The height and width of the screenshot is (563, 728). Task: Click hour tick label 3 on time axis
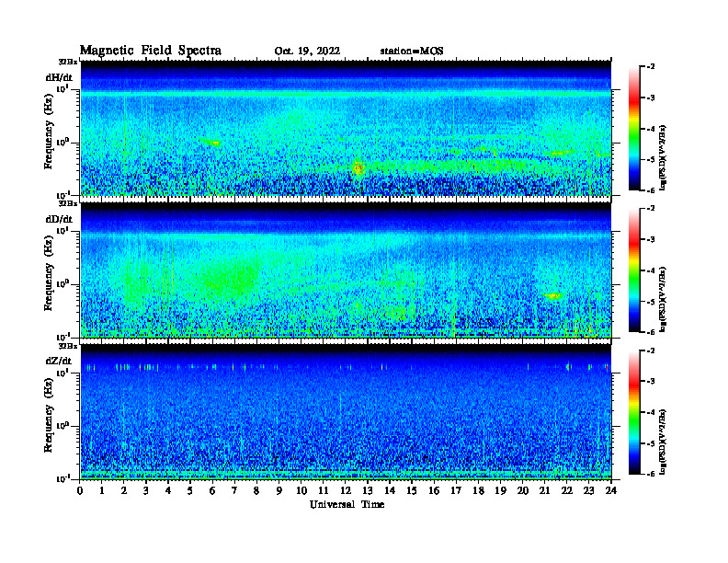(146, 490)
